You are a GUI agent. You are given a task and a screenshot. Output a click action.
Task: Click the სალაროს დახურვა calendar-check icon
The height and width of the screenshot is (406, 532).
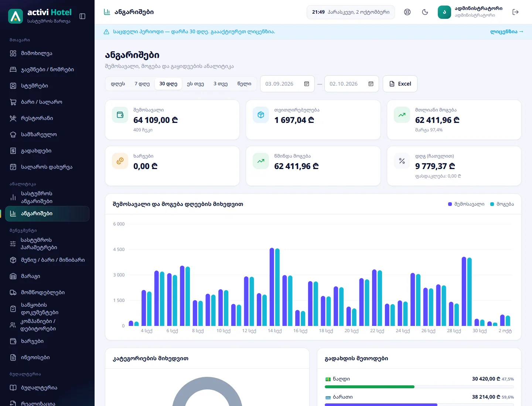click(13, 167)
